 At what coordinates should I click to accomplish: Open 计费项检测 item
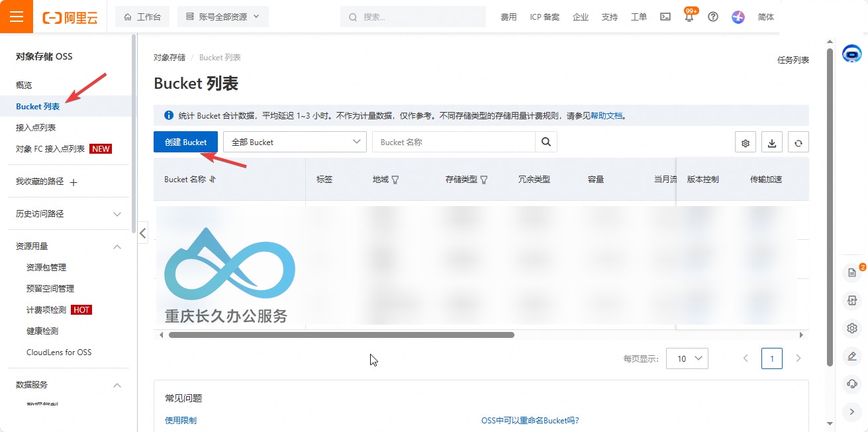pos(46,310)
